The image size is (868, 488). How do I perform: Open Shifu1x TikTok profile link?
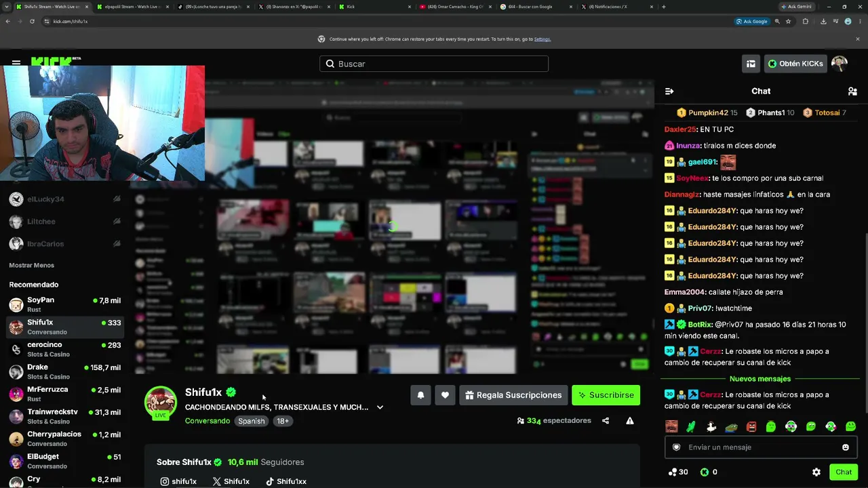point(285,481)
